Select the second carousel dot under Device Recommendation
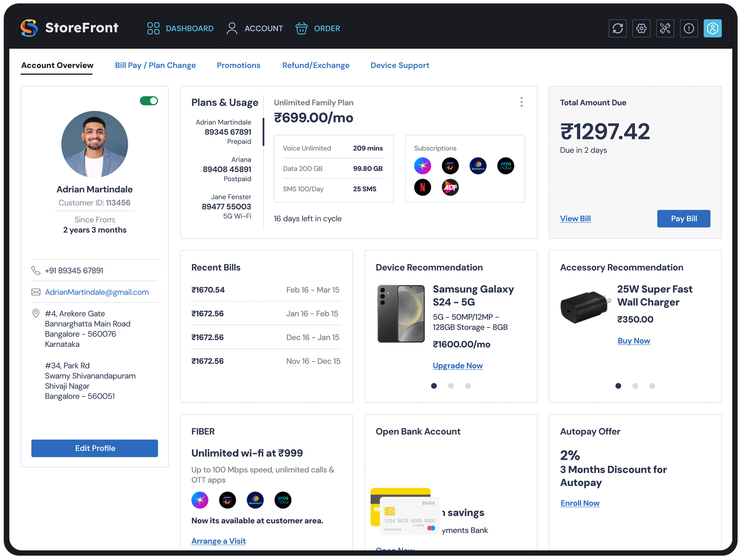The width and height of the screenshot is (741, 560). click(451, 386)
